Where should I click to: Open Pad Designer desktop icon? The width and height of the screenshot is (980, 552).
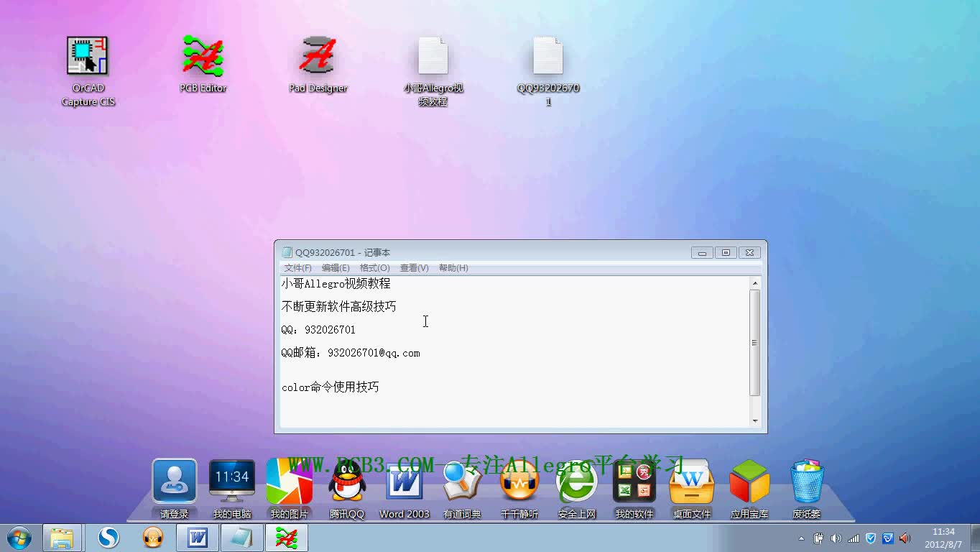[318, 64]
